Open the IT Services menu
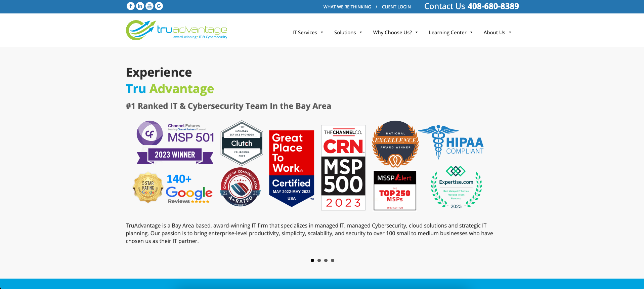 [305, 33]
